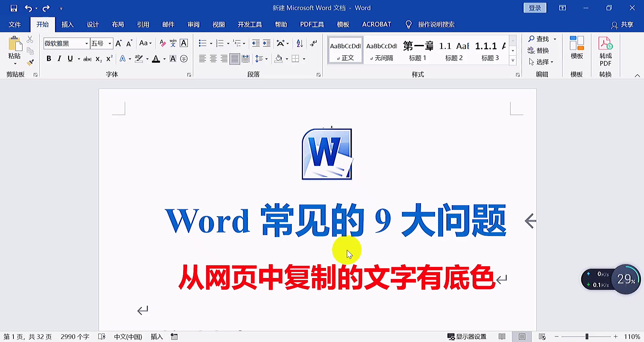Select the Word logo image in document
Viewport: 644px width, 342px height.
pyautogui.click(x=327, y=154)
